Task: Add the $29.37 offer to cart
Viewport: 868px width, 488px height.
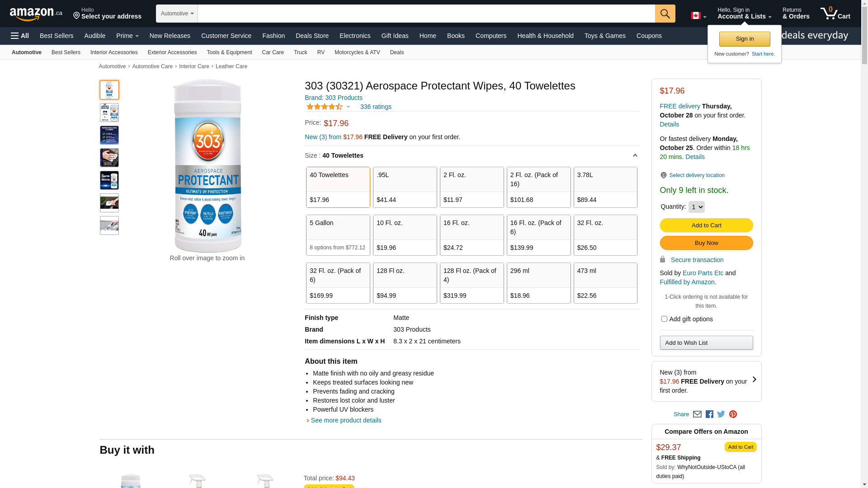Action: 741,447
